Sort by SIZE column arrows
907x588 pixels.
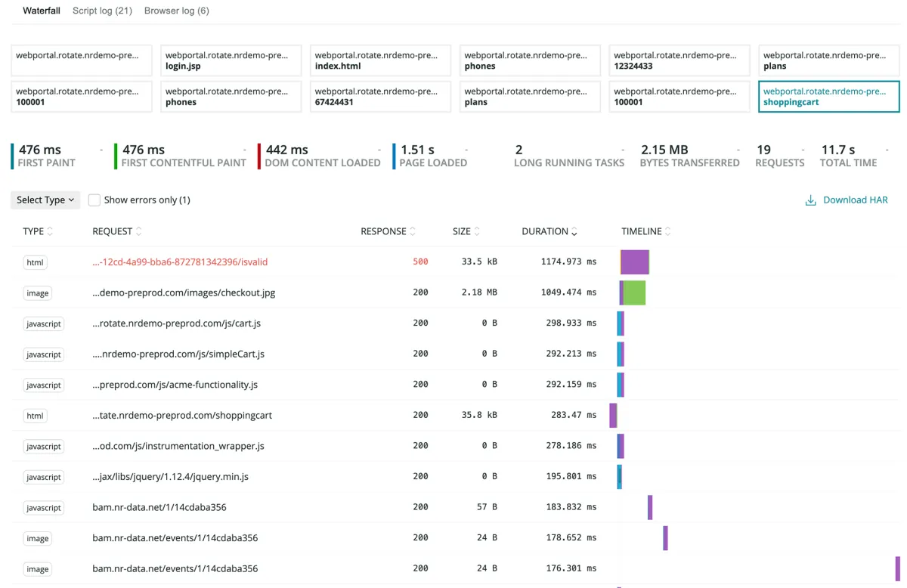pyautogui.click(x=477, y=231)
